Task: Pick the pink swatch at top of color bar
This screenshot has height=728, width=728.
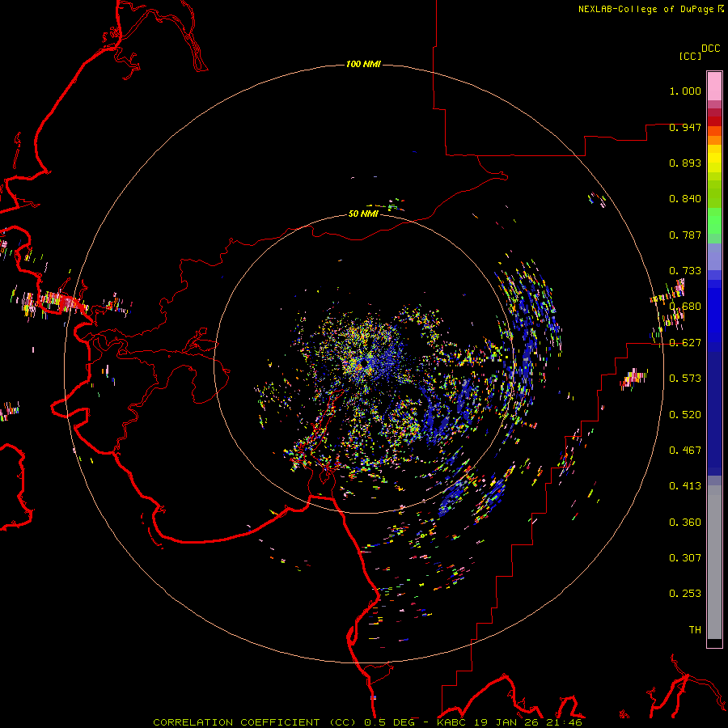Action: 714,87
